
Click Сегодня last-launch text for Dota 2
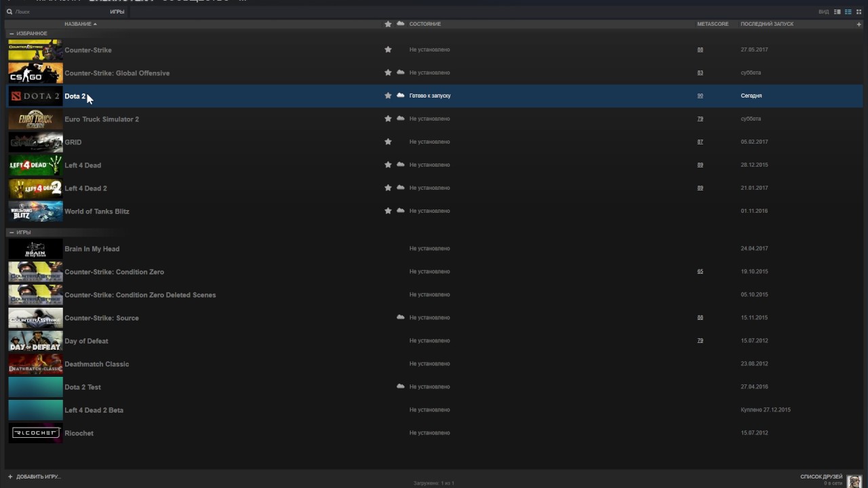[751, 96]
